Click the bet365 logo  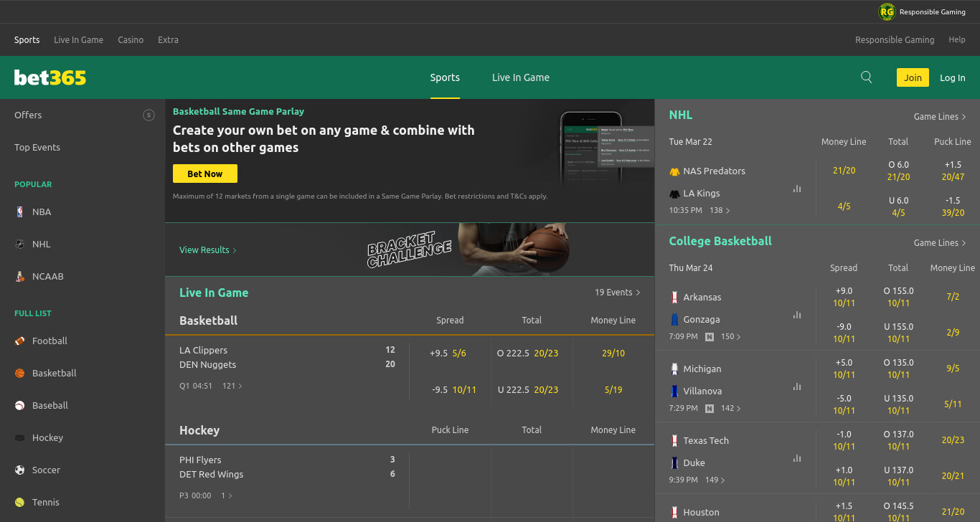[x=50, y=77]
